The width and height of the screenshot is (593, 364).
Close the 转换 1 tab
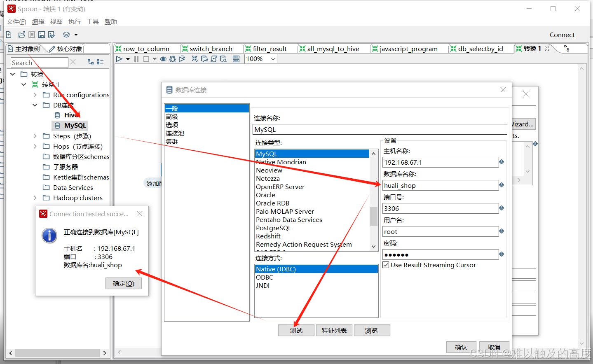pos(547,49)
